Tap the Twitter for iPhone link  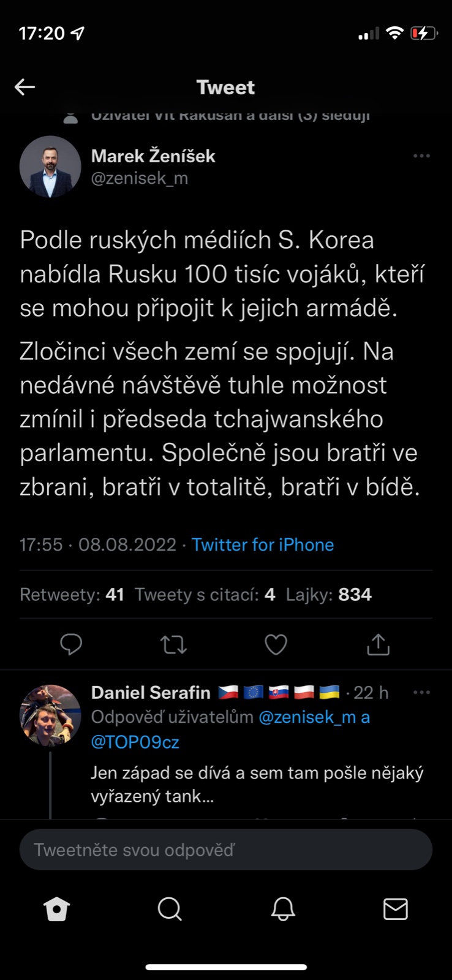263,545
